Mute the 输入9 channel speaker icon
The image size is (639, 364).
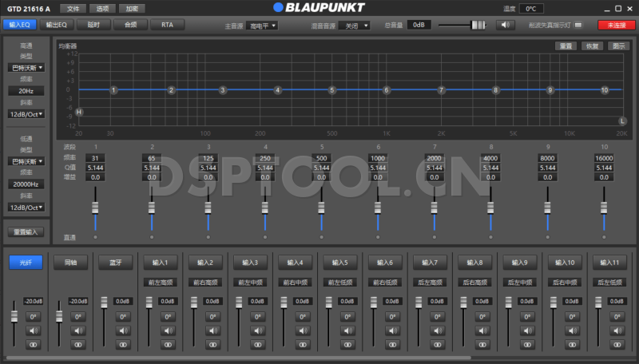tap(527, 330)
